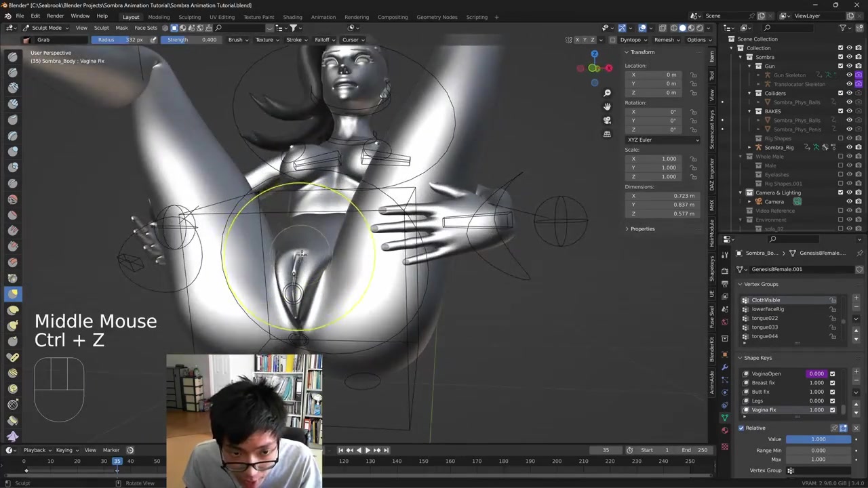Open the Render menu
Screen dimensions: 868x488
[x=55, y=16]
